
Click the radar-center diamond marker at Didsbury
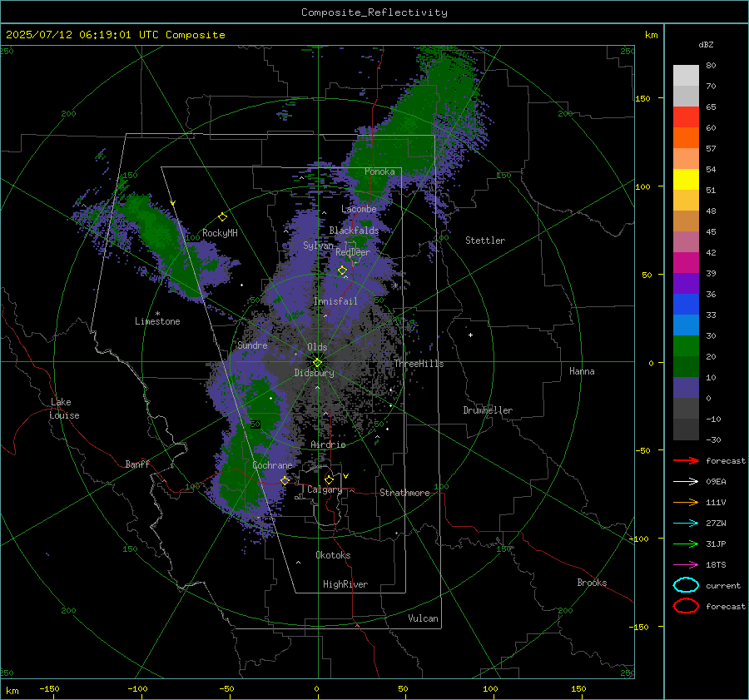[x=317, y=363]
